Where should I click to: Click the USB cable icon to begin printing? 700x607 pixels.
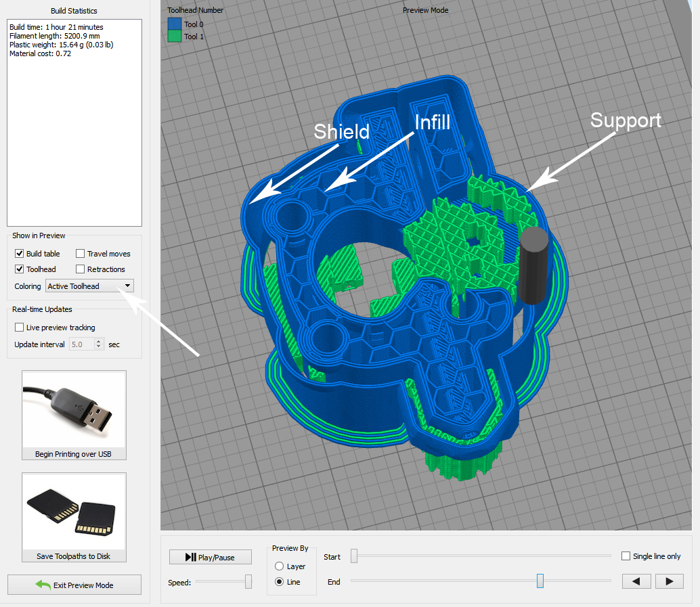click(x=74, y=409)
